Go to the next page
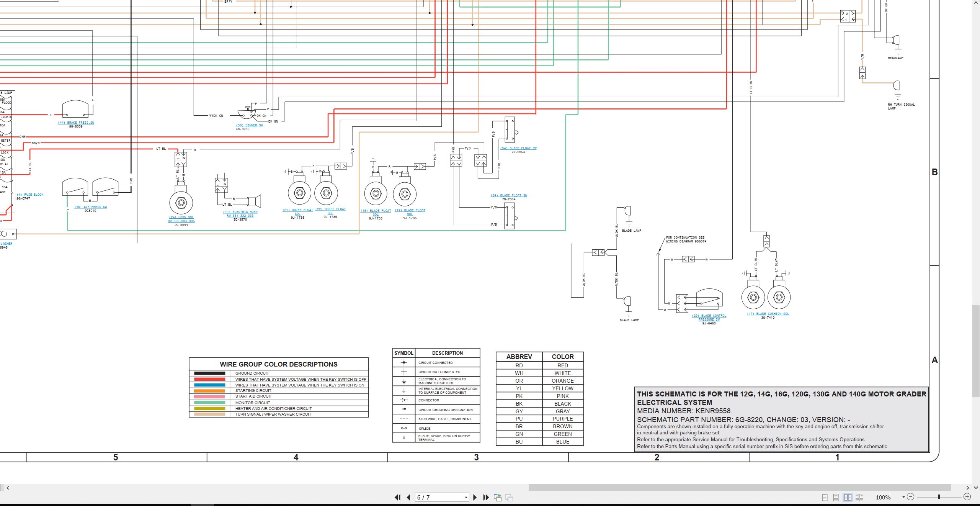 [x=475, y=497]
